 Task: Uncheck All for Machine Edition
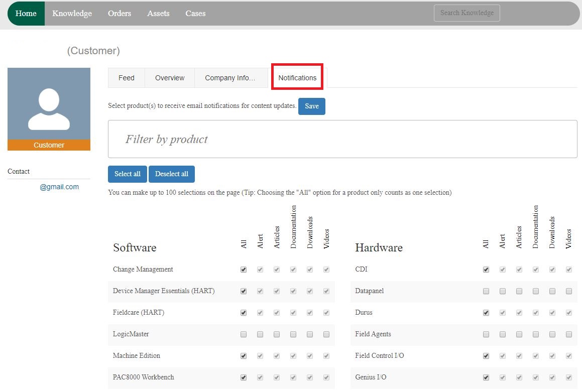(244, 356)
